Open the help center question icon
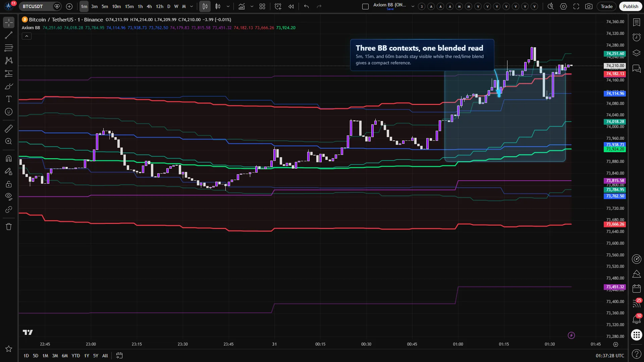This screenshot has width=644, height=362. click(x=636, y=354)
